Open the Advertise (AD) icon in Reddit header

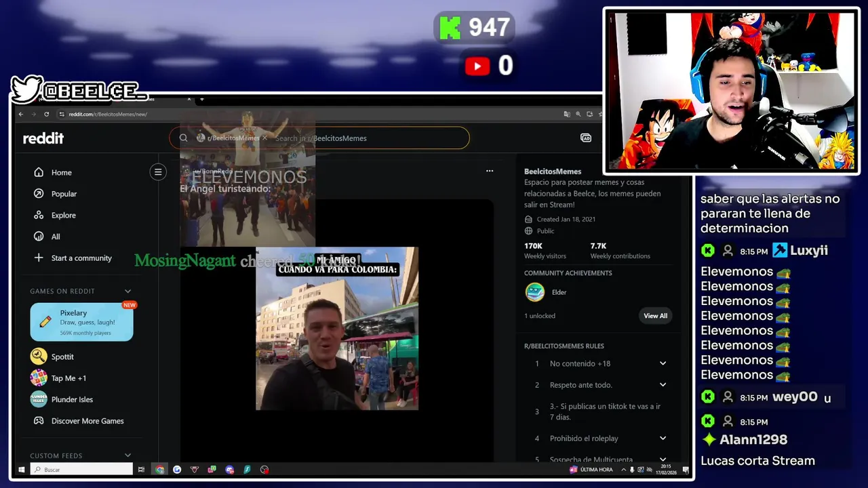point(586,138)
